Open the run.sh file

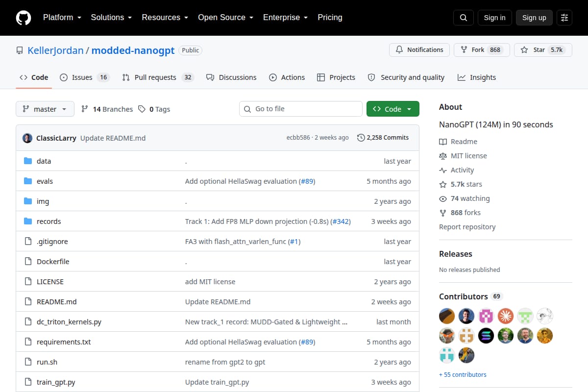(x=47, y=362)
